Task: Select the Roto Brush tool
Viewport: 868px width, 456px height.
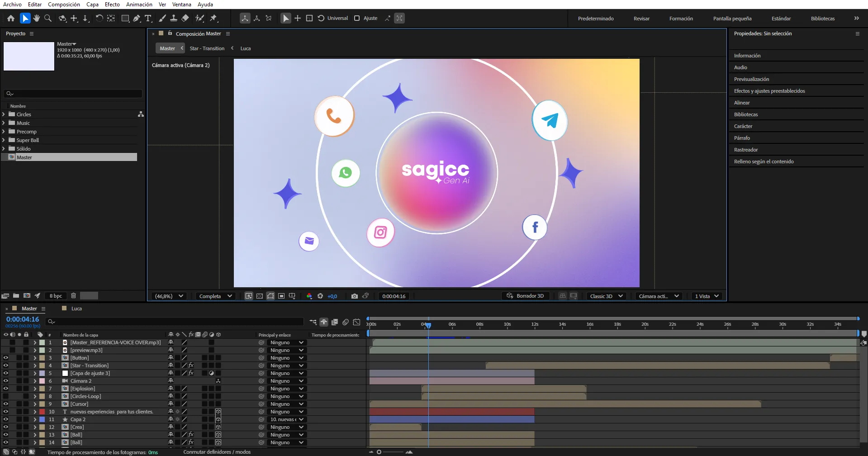Action: 199,18
